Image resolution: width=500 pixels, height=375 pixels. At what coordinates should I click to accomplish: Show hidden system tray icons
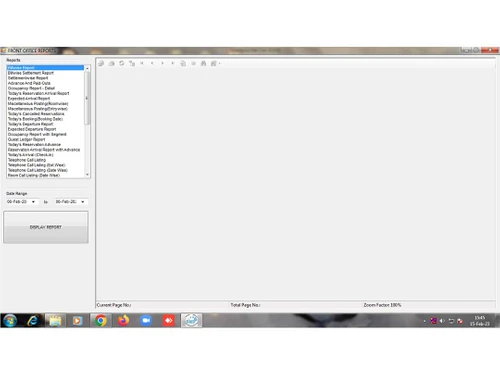point(424,321)
